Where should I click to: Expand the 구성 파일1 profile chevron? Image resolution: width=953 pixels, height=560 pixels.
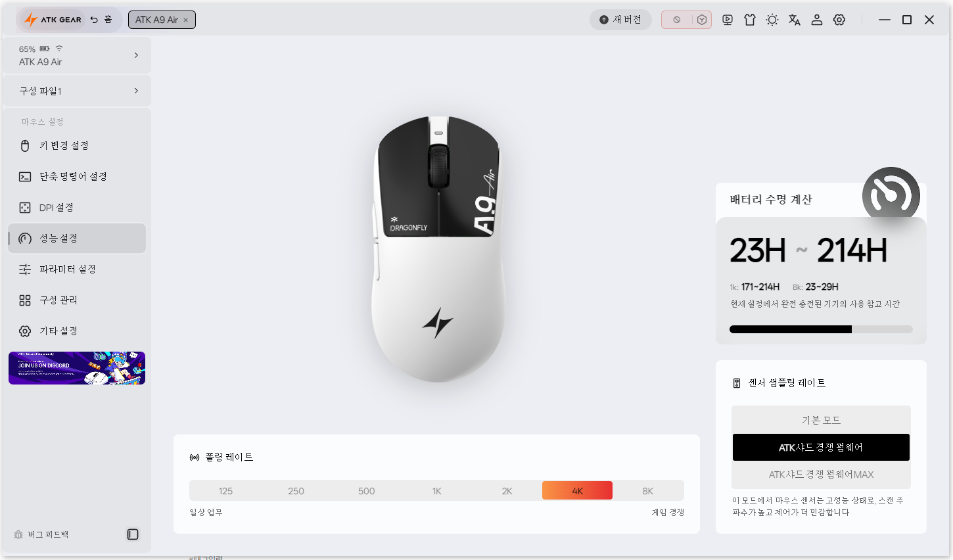[x=136, y=91]
